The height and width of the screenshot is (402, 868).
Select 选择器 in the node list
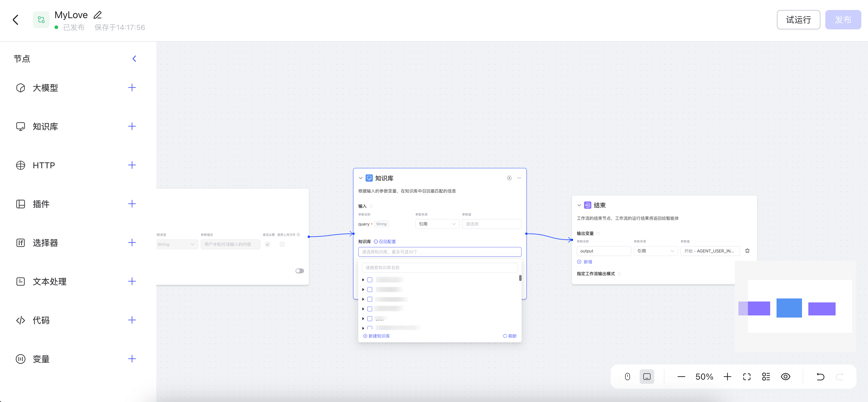tap(45, 243)
